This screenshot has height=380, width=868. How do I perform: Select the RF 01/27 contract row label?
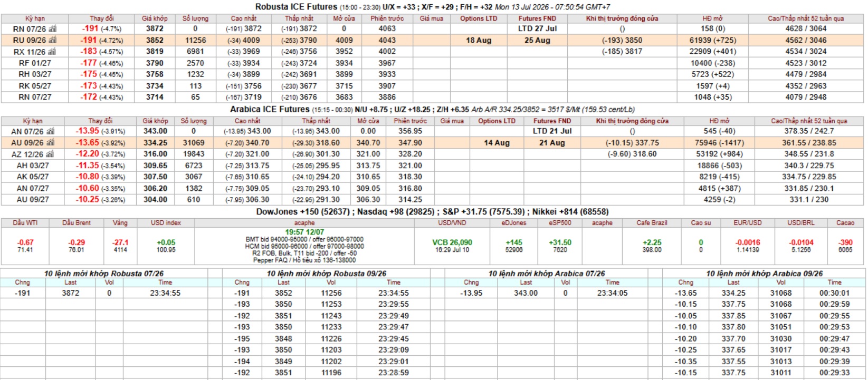click(35, 63)
